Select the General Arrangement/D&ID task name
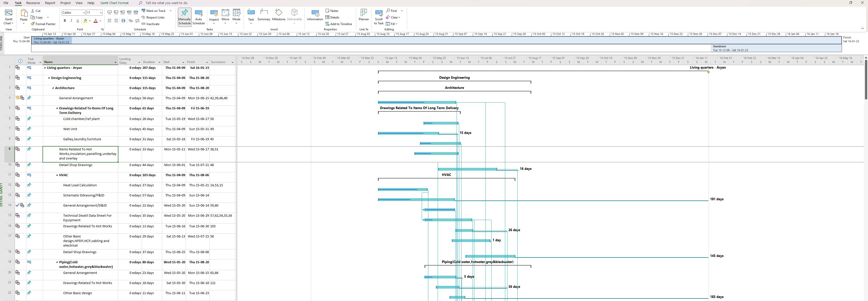 point(85,205)
